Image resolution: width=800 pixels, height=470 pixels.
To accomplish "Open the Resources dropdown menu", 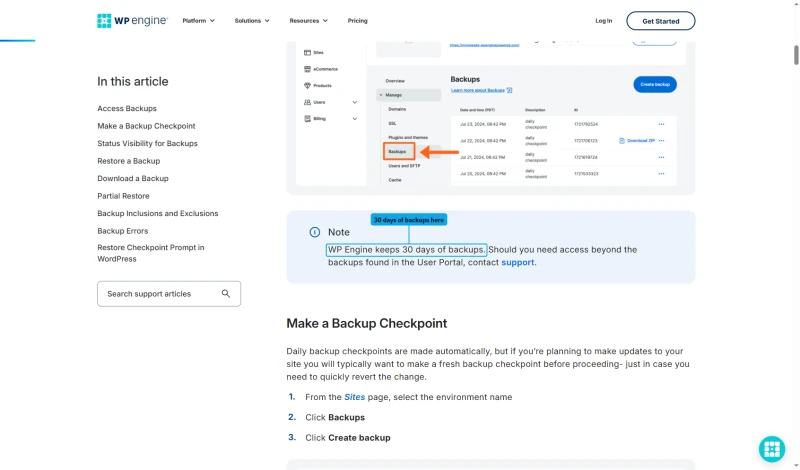I will tap(309, 21).
